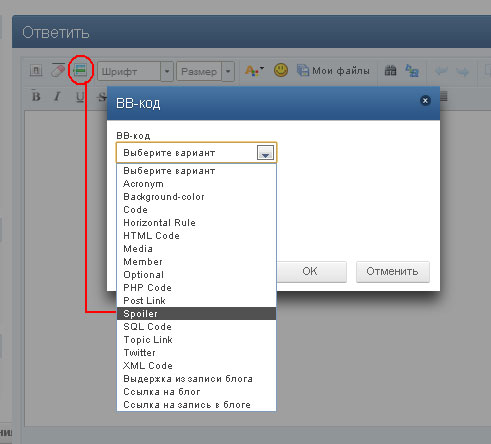
Task: Toggle strikethrough formatting
Action: click(101, 97)
